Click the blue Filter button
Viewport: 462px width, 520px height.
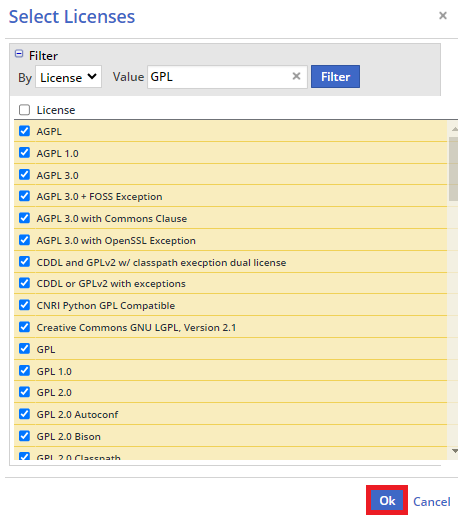tap(335, 77)
